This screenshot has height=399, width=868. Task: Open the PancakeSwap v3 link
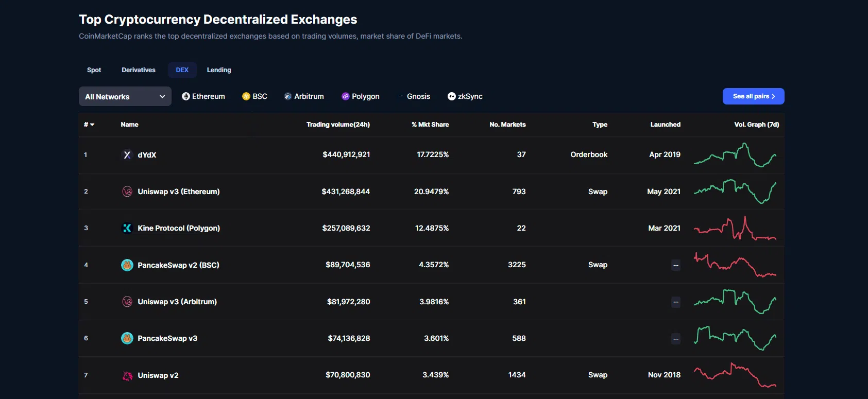point(167,338)
